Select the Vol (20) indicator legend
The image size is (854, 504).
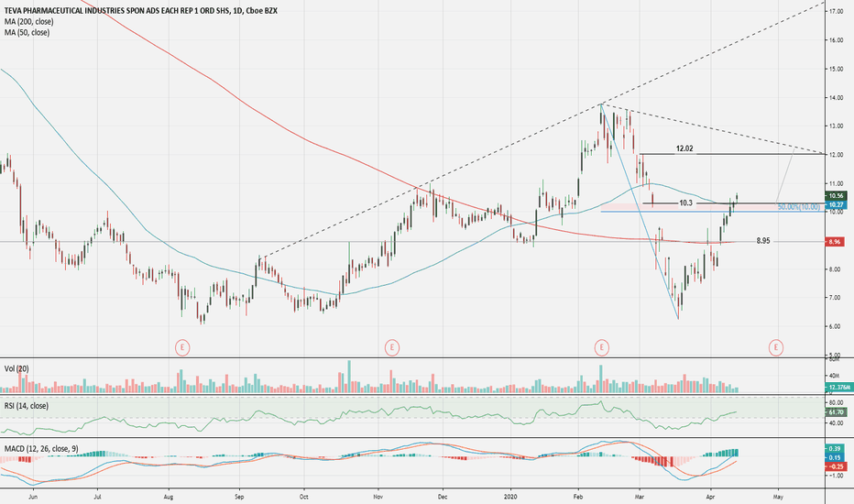pos(16,369)
